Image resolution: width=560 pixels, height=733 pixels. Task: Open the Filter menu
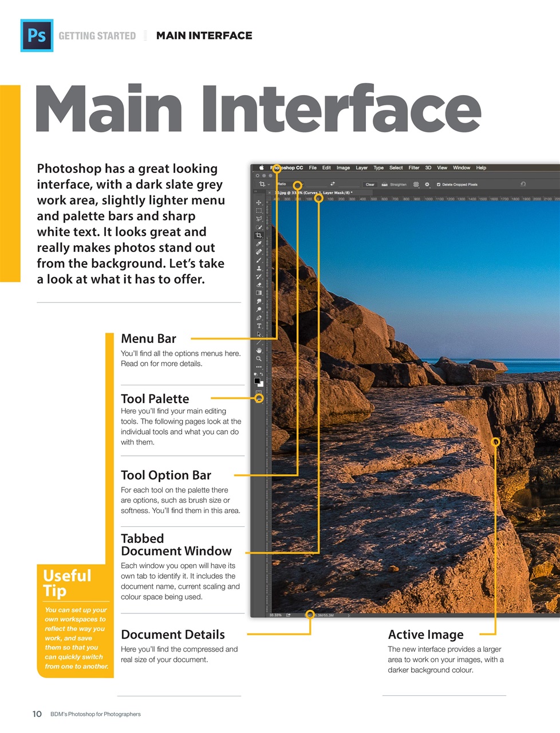(x=414, y=168)
